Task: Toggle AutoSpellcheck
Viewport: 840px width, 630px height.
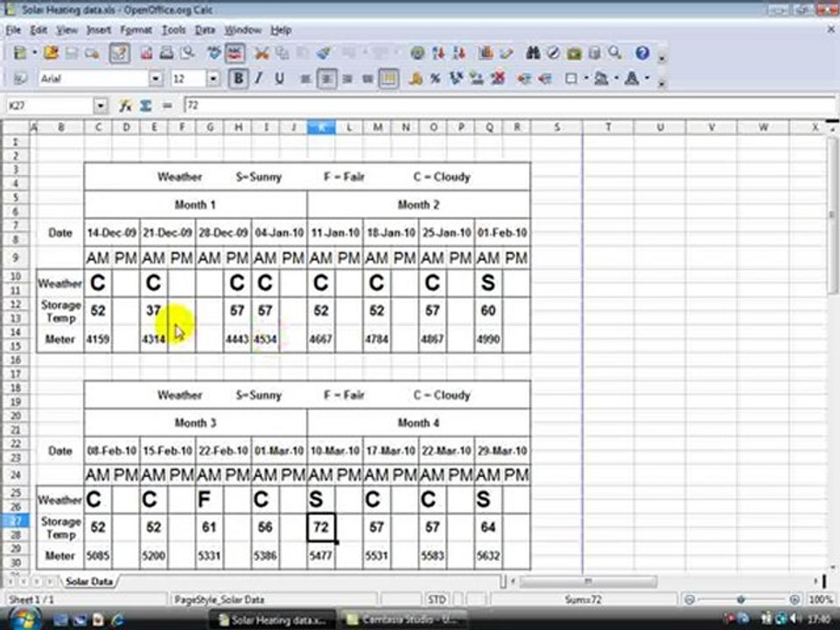Action: tap(234, 52)
